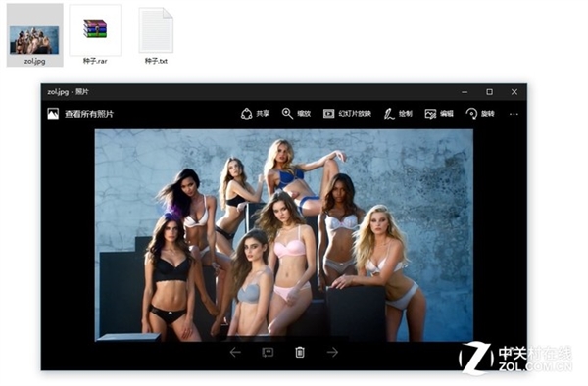Open the three-dot more options menu

coord(514,114)
